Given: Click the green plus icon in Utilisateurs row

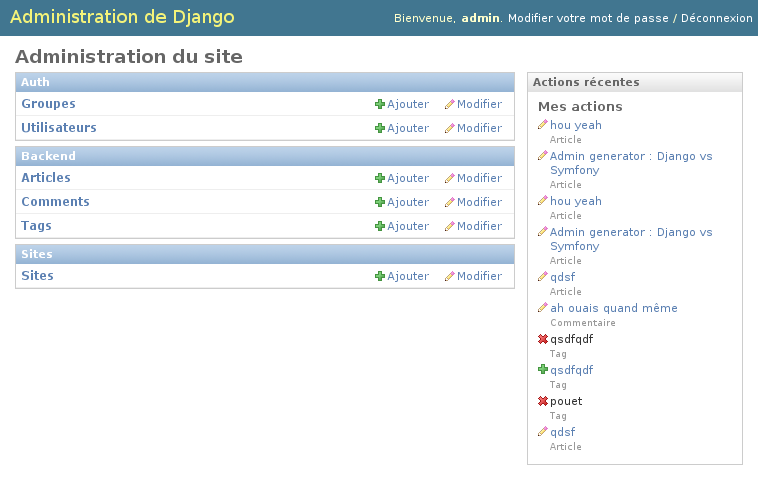Looking at the screenshot, I should click(x=380, y=128).
